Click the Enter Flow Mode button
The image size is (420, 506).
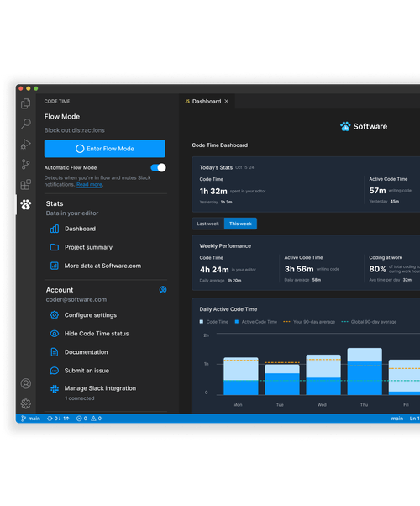[x=104, y=149]
